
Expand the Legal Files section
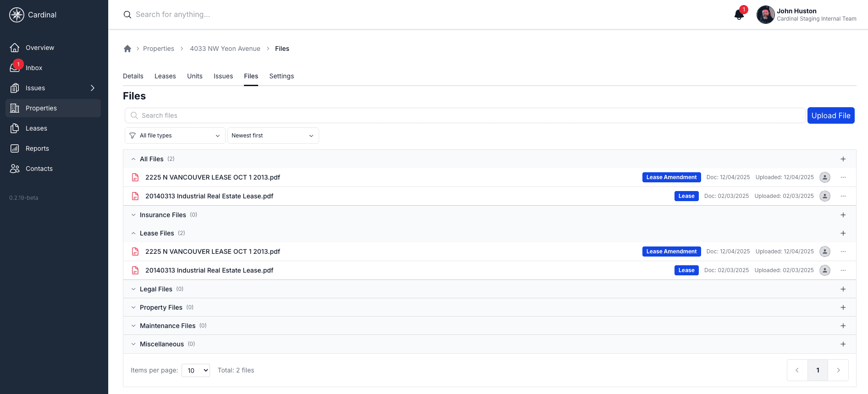(x=133, y=289)
